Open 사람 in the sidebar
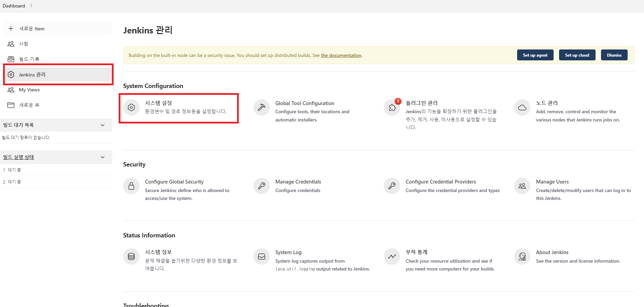Screen dimensions: 644x307 click(57, 44)
